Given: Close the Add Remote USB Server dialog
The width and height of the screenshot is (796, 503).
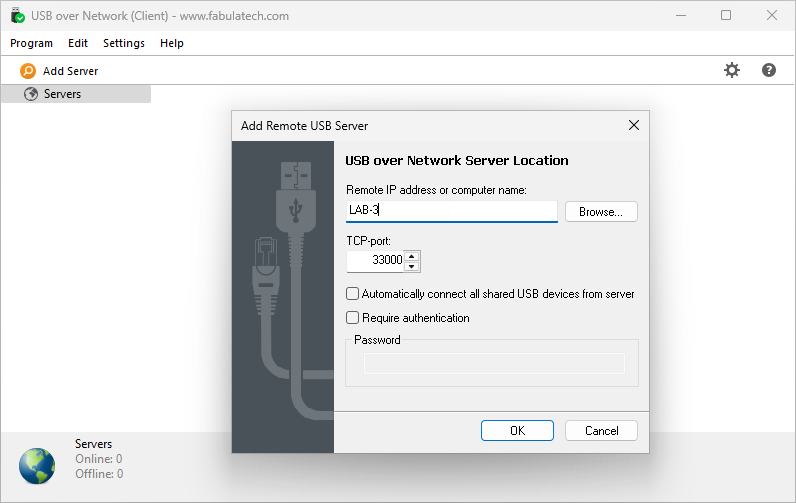Looking at the screenshot, I should pyautogui.click(x=634, y=125).
